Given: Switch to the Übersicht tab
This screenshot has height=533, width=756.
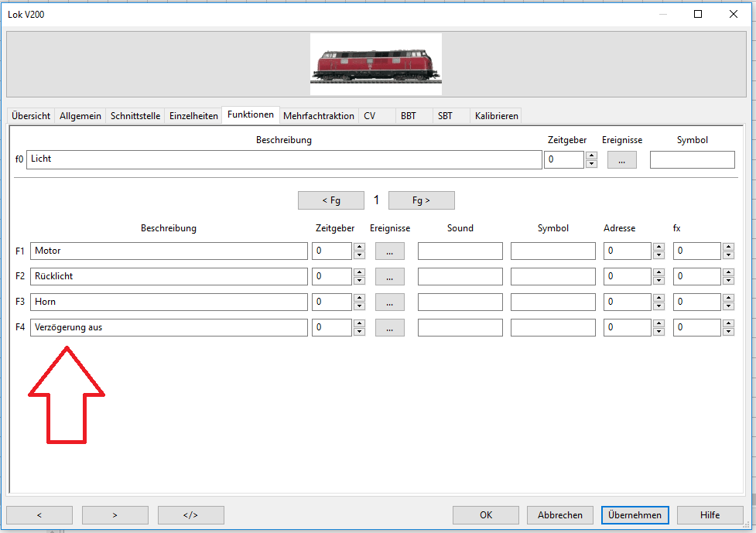Looking at the screenshot, I should coord(31,116).
